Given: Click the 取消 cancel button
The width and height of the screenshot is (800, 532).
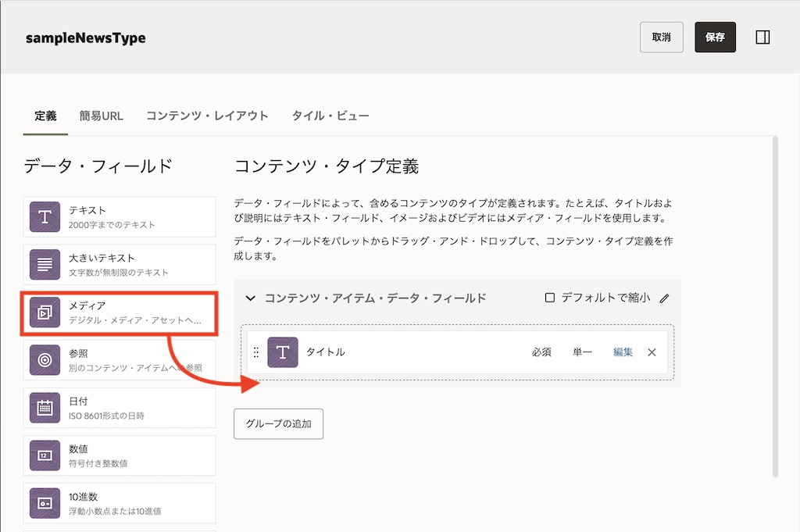Looking at the screenshot, I should (661, 37).
